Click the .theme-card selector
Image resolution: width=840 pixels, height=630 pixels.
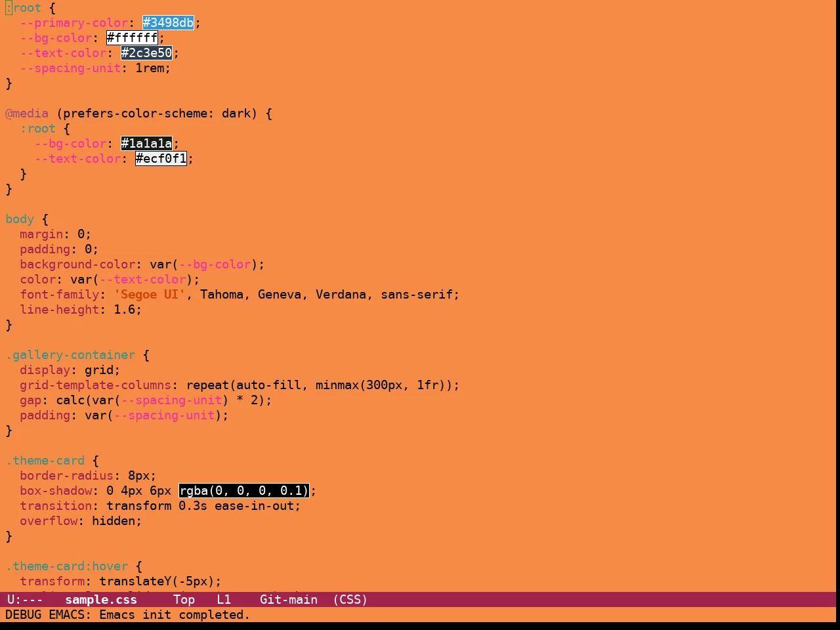45,461
